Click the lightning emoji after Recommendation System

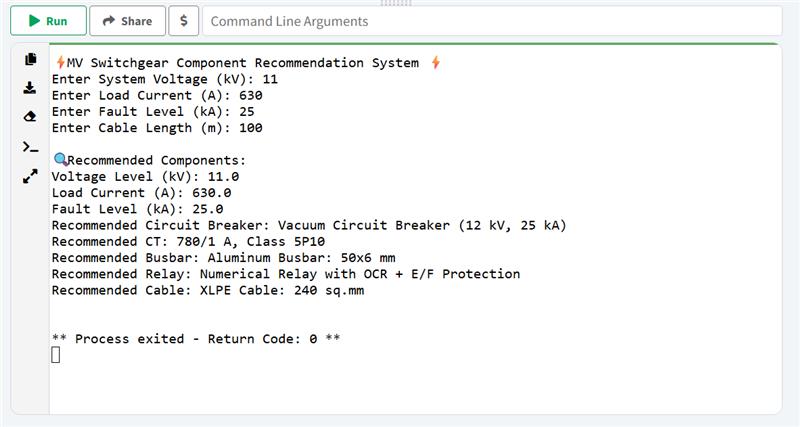click(x=435, y=63)
